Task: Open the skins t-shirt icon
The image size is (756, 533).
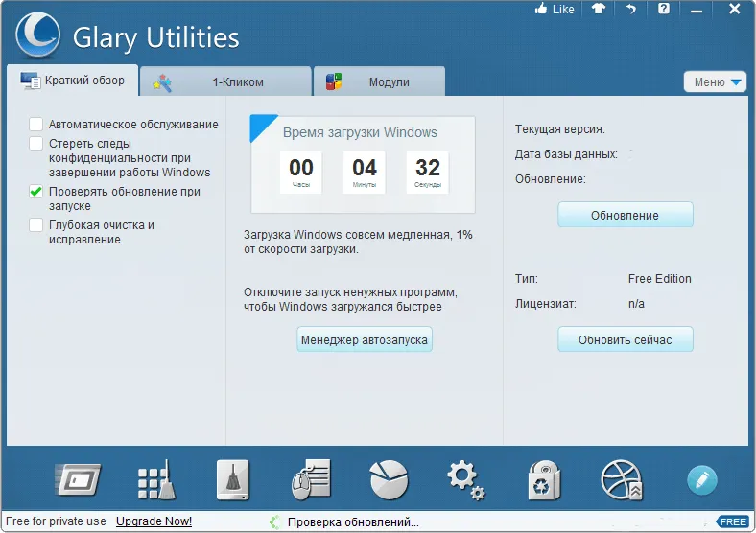Action: point(599,9)
